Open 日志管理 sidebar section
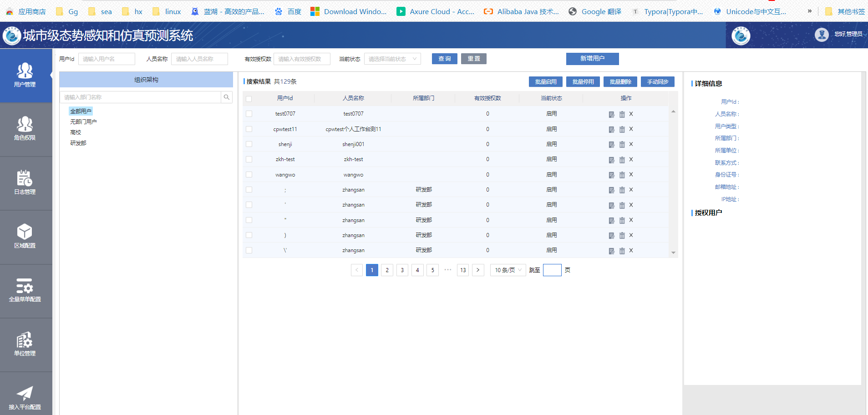Screen dimensions: 868x415 25,183
